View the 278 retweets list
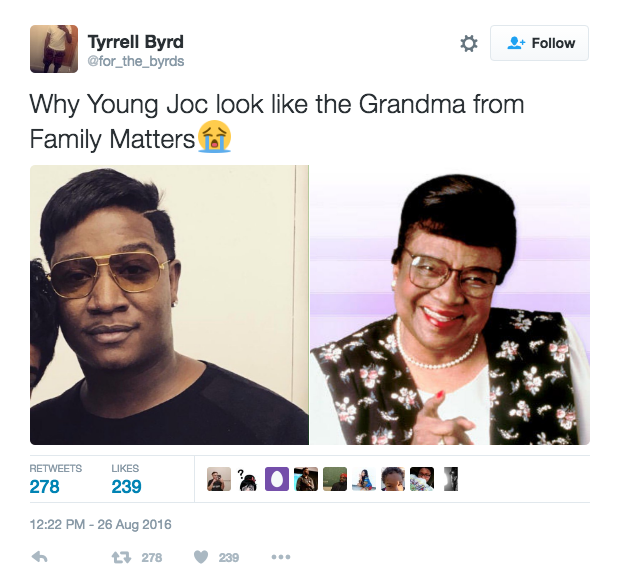Image resolution: width=619 pixels, height=586 pixels. click(x=56, y=479)
